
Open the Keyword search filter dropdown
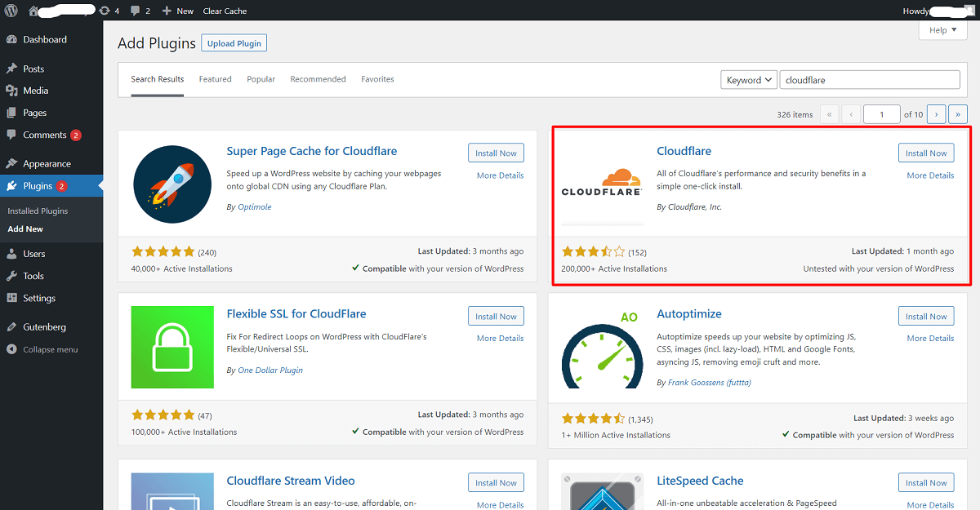748,79
